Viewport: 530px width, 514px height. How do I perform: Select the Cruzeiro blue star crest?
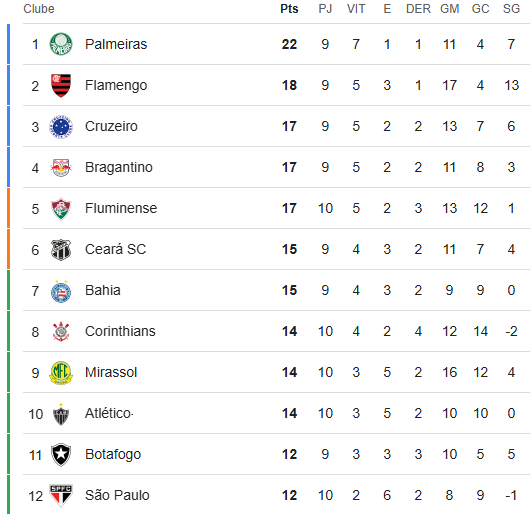[61, 126]
